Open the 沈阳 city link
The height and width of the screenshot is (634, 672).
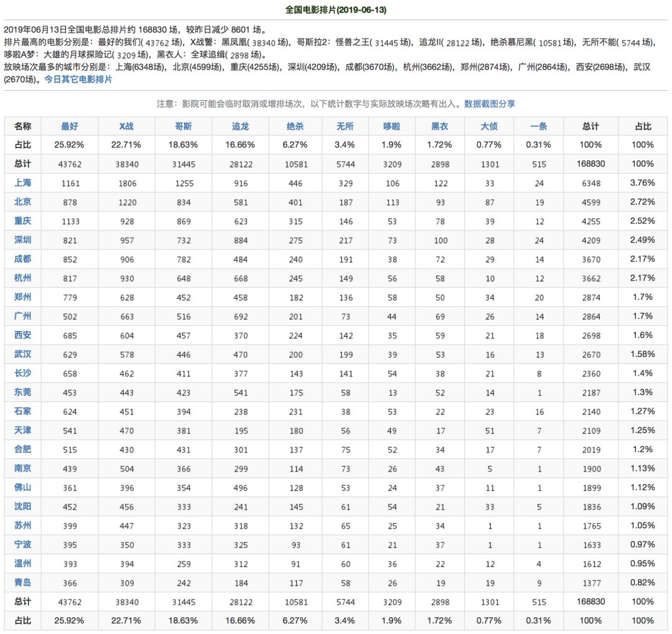[23, 506]
